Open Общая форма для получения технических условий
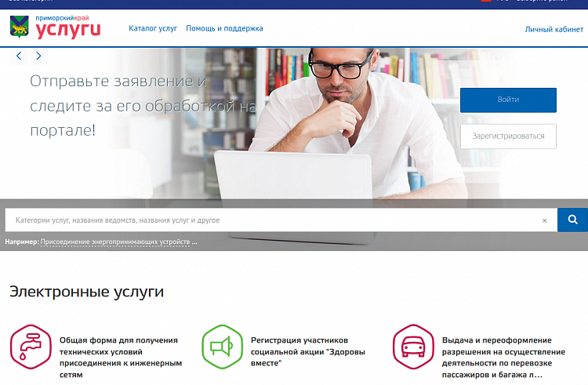This screenshot has height=385, width=588. (x=121, y=358)
